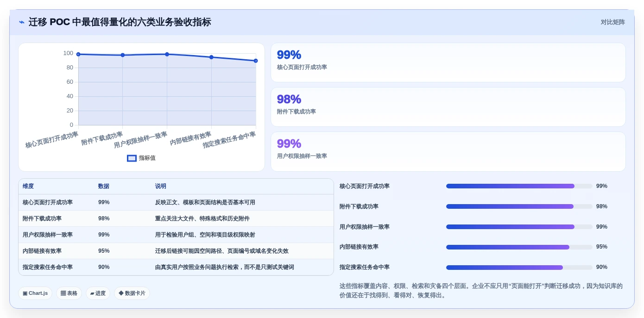Click description 重点关注大文件、特殊格式和历史附件
644x318 pixels.
[x=202, y=219]
